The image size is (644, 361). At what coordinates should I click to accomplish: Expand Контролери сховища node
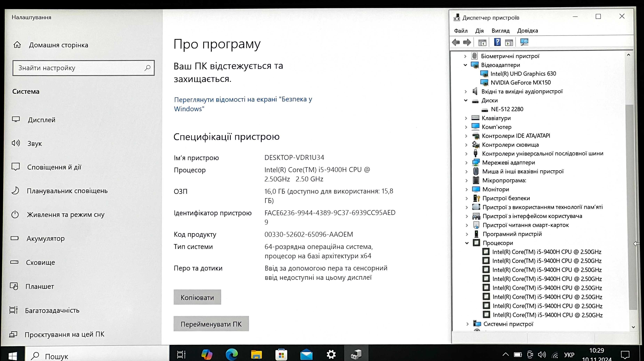pyautogui.click(x=466, y=145)
